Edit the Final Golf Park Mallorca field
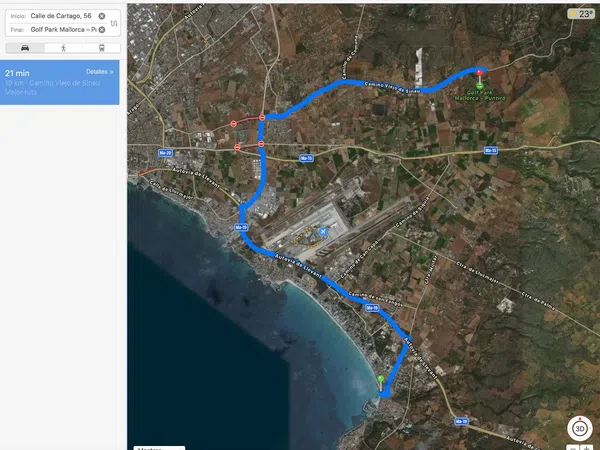 pos(60,30)
